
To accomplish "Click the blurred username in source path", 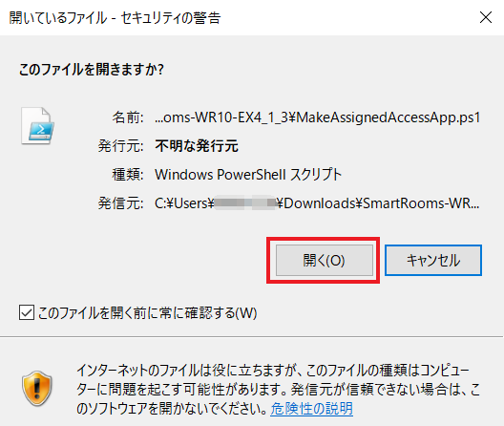I will click(245, 203).
